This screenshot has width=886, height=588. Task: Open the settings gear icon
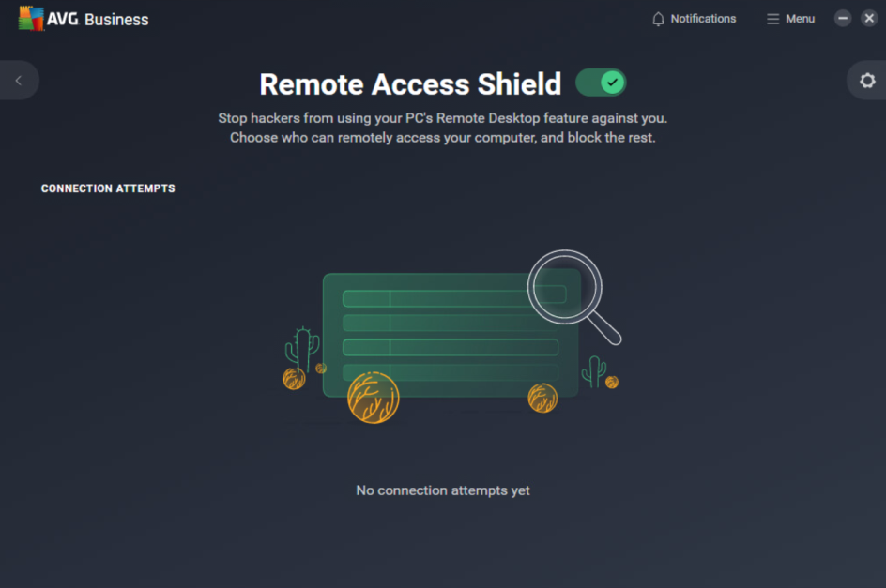866,80
